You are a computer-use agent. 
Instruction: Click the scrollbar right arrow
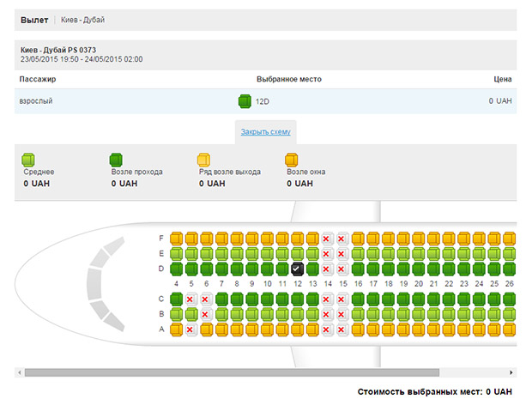tap(512, 372)
